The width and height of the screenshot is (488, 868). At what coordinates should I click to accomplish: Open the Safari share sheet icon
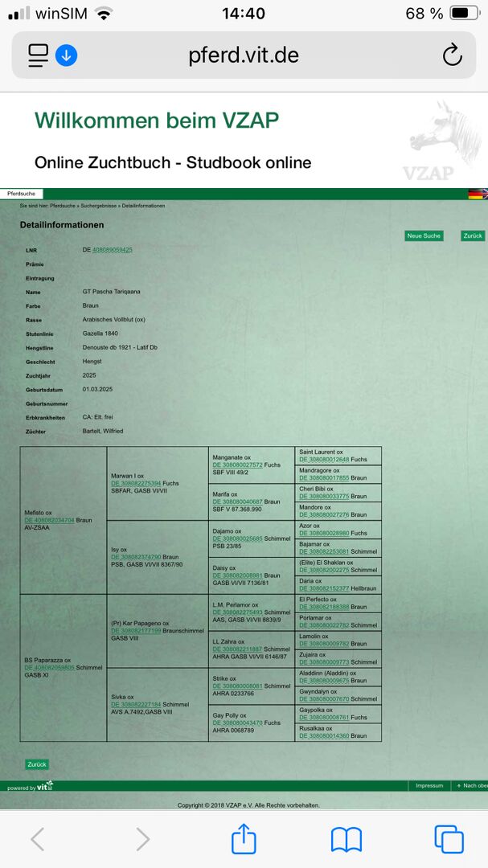(x=243, y=839)
